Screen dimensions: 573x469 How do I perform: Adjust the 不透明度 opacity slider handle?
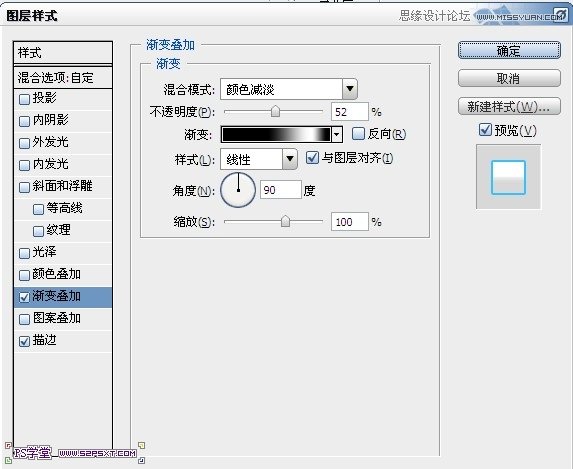(275, 111)
